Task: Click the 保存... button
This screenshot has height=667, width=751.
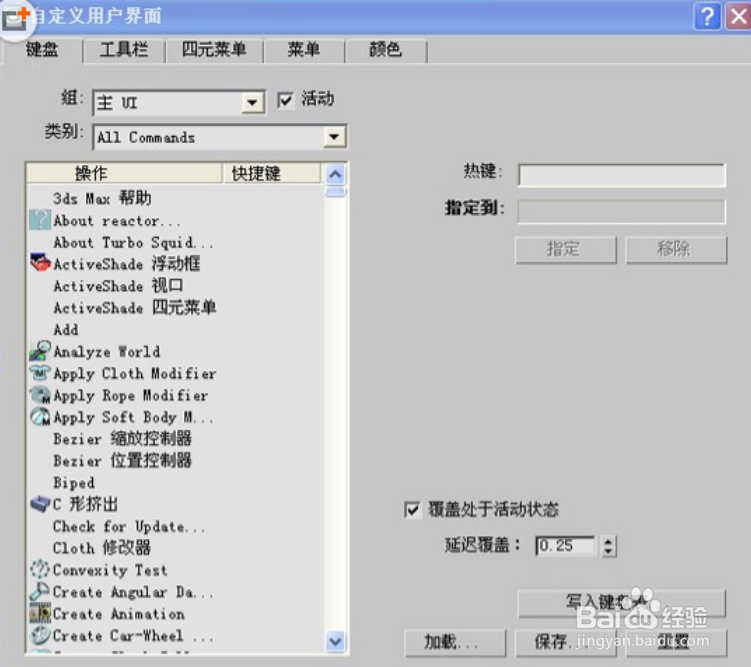Action: (x=566, y=642)
